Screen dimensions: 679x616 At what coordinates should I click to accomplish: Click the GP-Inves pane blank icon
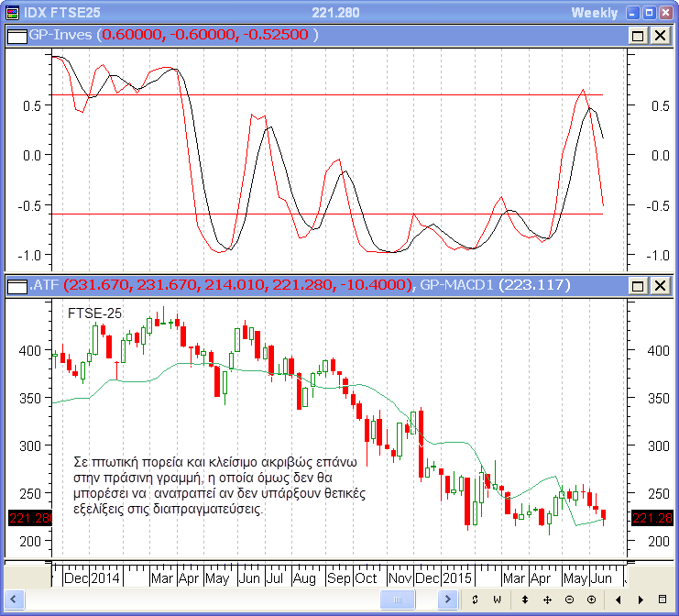pyautogui.click(x=17, y=36)
